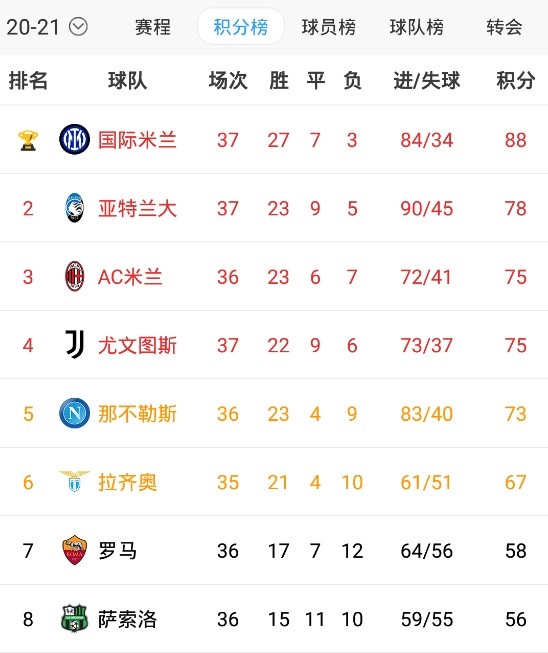Viewport: 548px width, 653px height.
Task: Click the gold trophy icon for first place
Action: [x=28, y=140]
